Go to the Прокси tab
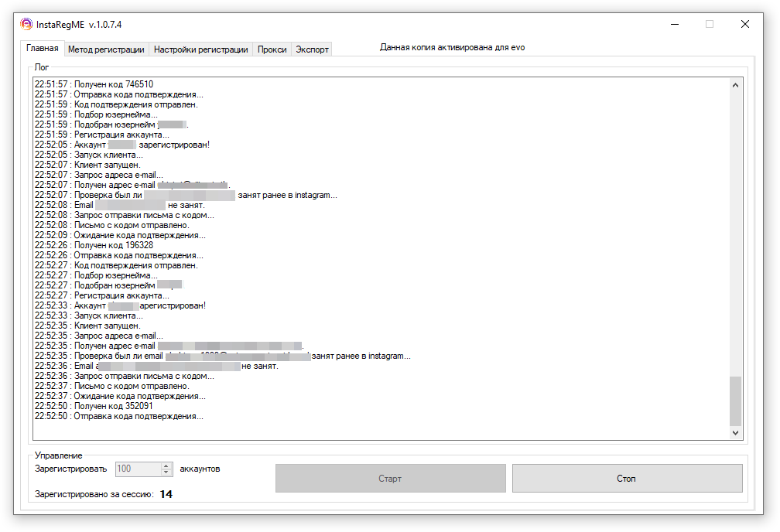This screenshot has width=780, height=532. point(272,49)
